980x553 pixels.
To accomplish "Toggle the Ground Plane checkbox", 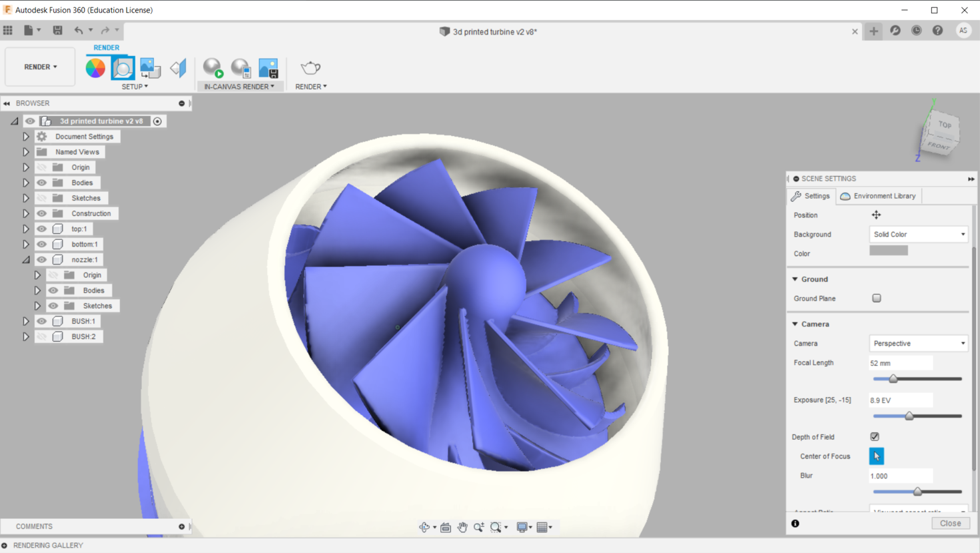I will point(877,298).
